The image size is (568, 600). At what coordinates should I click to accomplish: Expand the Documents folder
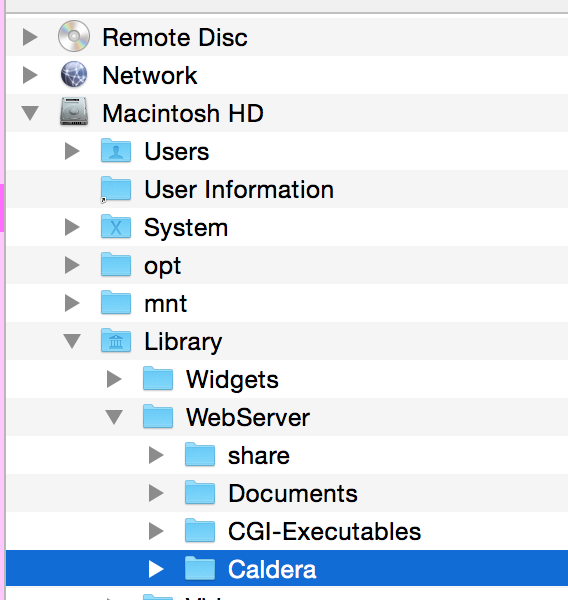[x=156, y=493]
